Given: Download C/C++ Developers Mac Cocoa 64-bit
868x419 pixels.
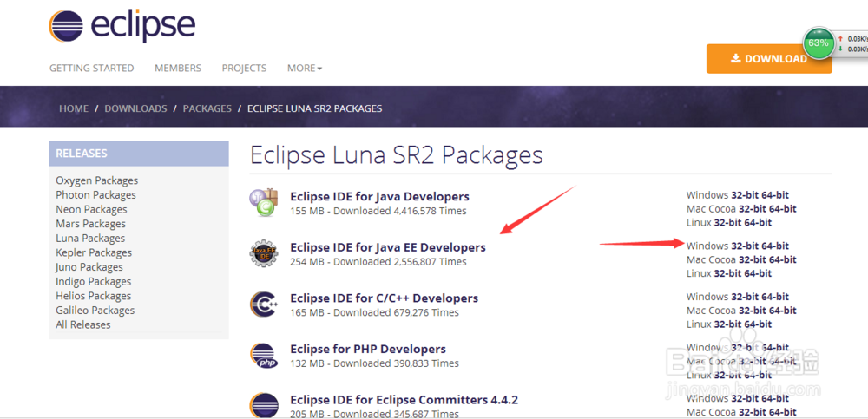Looking at the screenshot, I should point(782,311).
